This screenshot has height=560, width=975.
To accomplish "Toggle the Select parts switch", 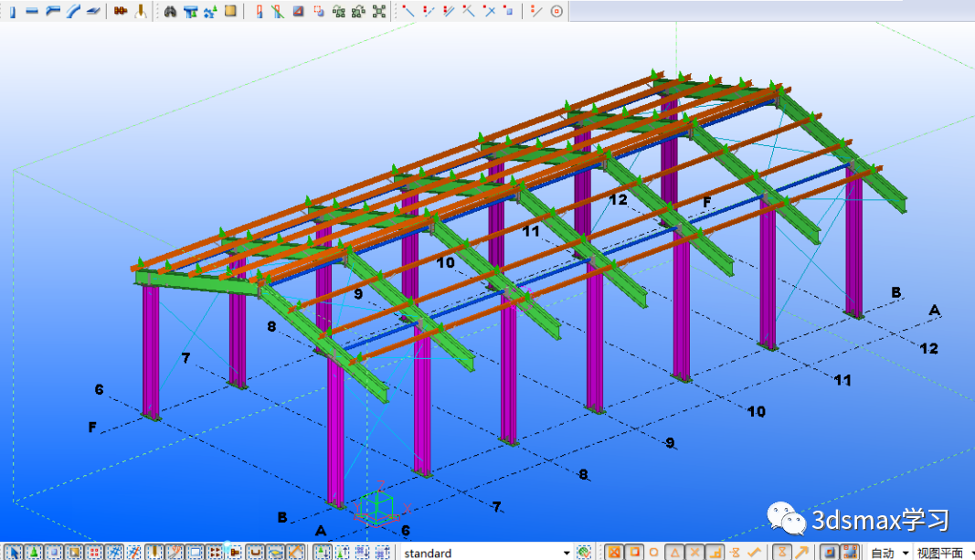I will coord(54,553).
